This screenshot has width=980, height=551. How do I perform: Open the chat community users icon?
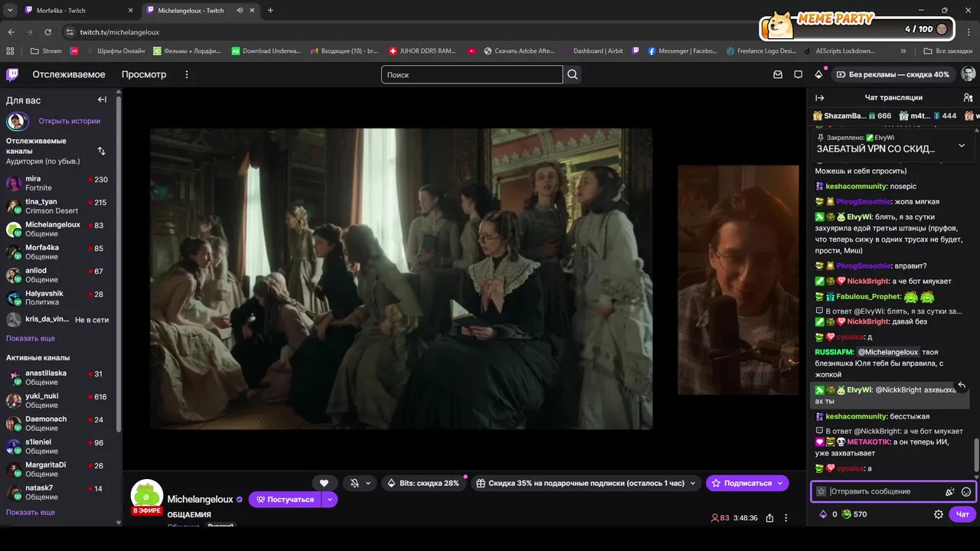(x=969, y=97)
